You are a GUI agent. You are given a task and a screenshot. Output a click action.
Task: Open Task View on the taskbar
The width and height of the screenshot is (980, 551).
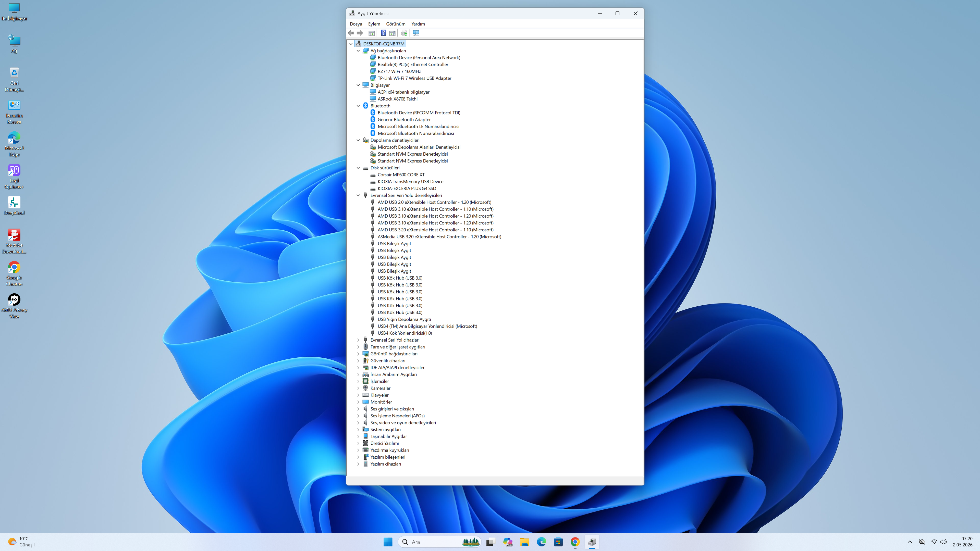[x=490, y=542]
